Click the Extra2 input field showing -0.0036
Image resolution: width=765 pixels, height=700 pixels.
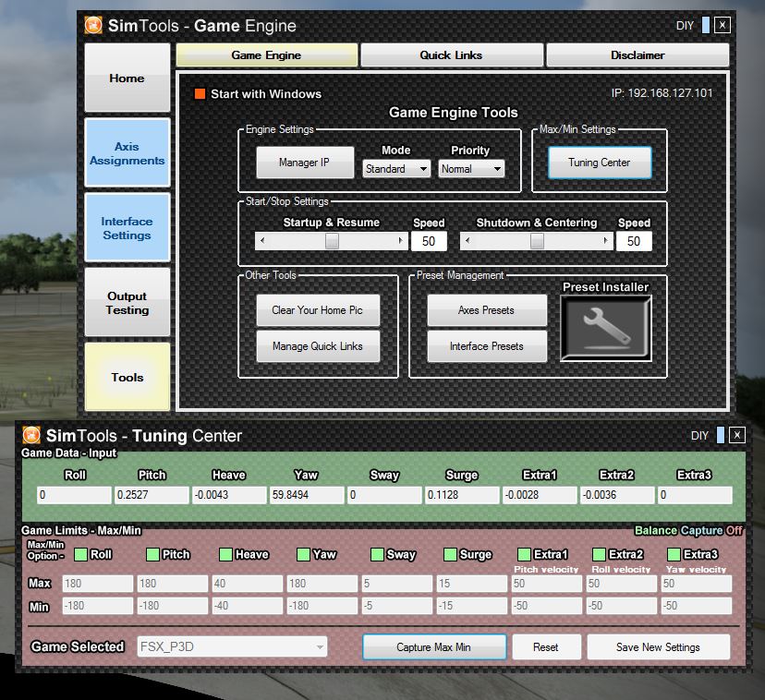pos(617,495)
